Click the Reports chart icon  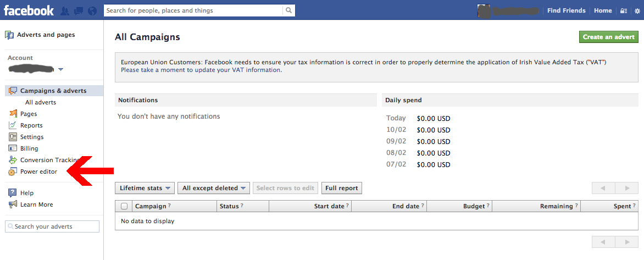click(13, 125)
